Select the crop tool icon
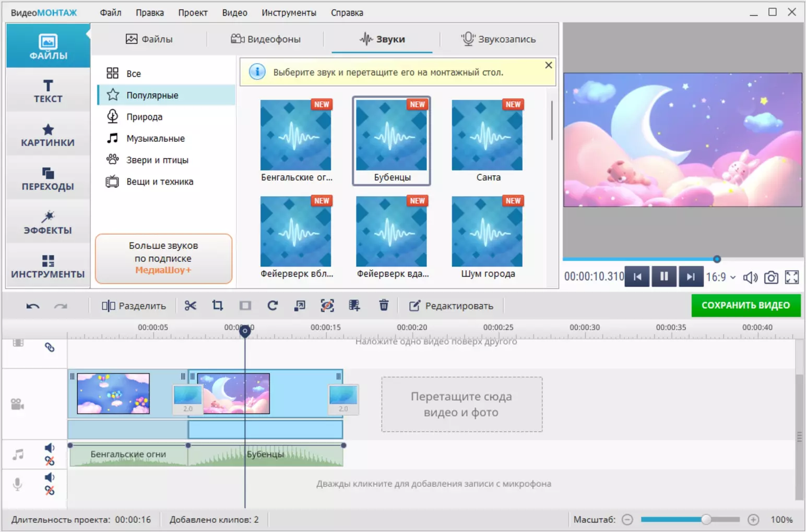Screen dimensions: 806x532 [x=218, y=306]
